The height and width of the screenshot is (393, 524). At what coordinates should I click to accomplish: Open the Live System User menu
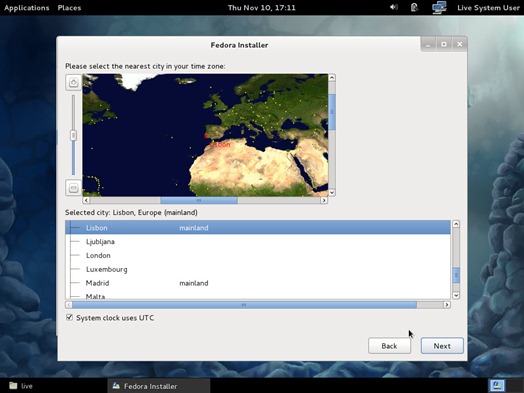point(488,8)
